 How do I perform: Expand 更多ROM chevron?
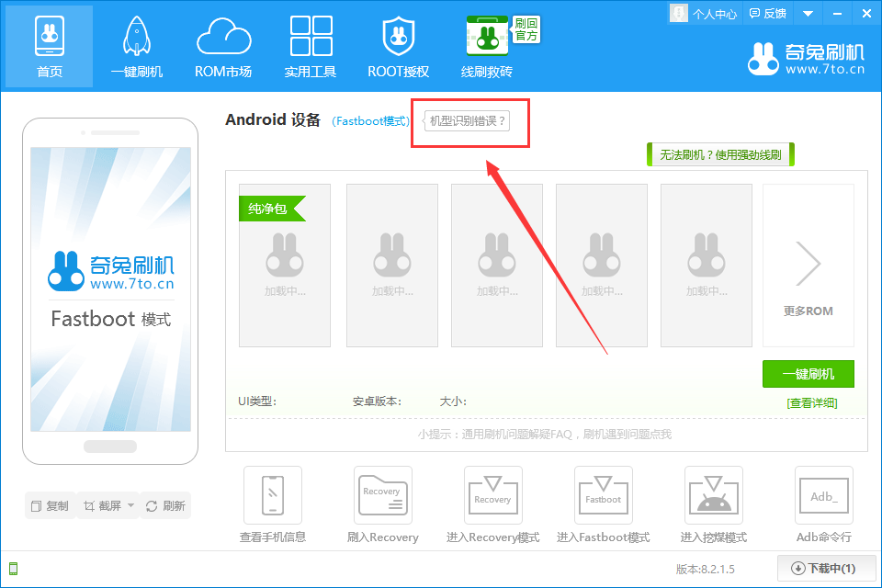[x=808, y=265]
